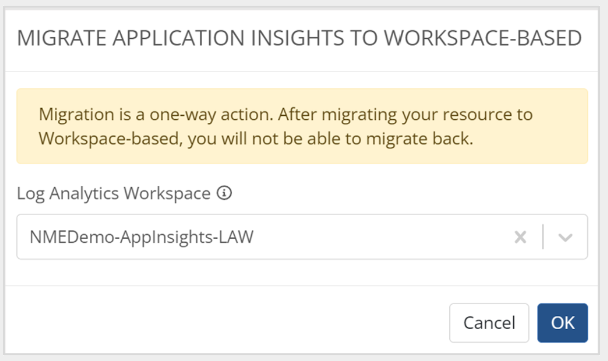Click the yellow one-way migration warning banner

click(x=302, y=126)
